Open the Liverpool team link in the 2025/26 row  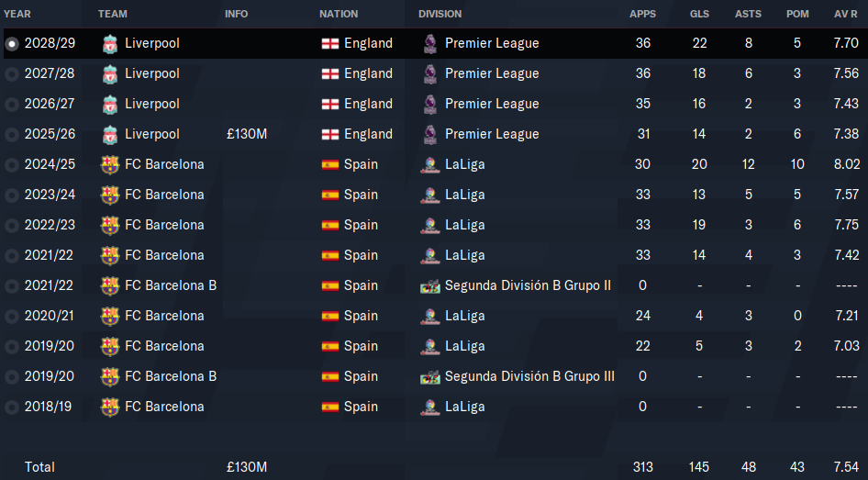[152, 134]
